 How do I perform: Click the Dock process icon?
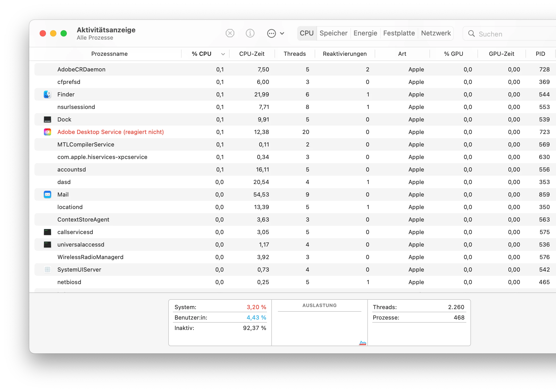tap(47, 119)
